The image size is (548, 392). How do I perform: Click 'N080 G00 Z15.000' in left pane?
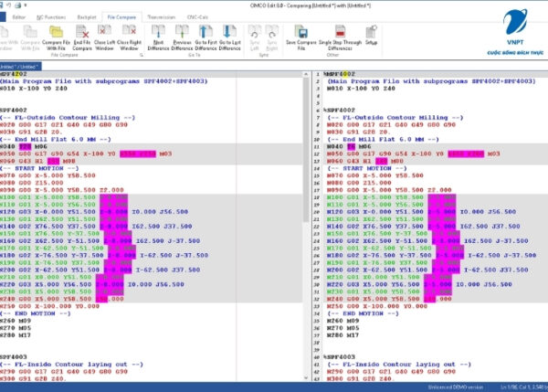pyautogui.click(x=31, y=183)
